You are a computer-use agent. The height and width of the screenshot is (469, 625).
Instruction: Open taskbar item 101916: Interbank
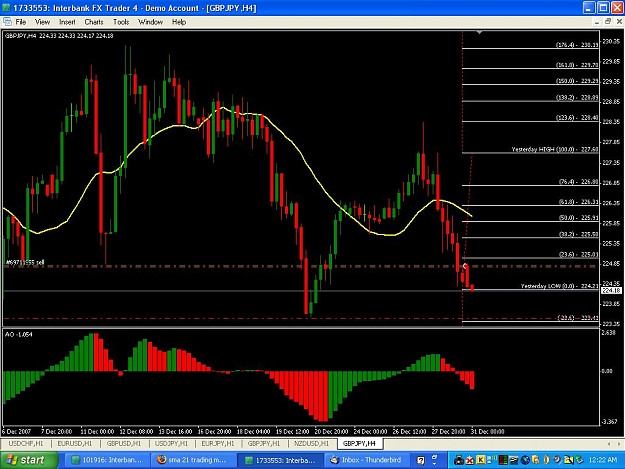[107, 460]
